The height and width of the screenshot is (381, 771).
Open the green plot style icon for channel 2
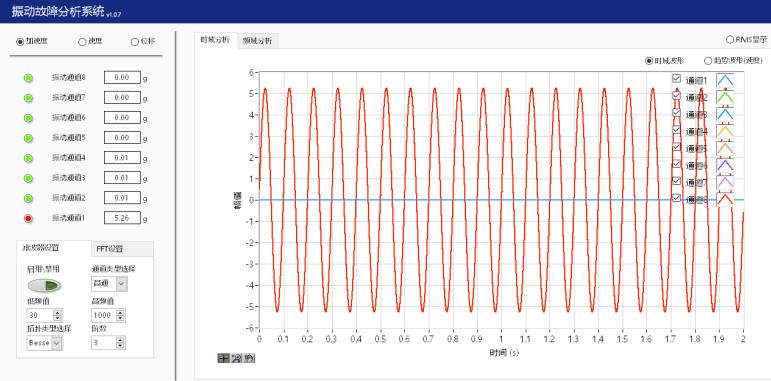[x=725, y=97]
